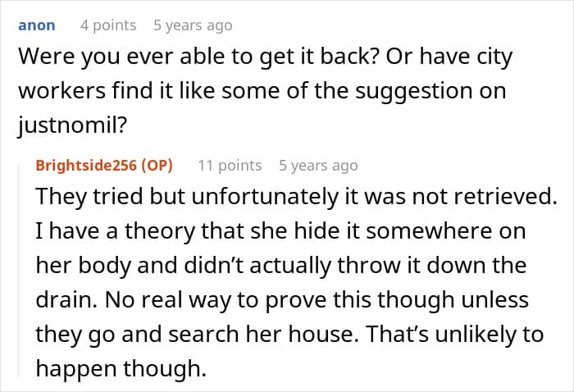Viewport: 574px width, 392px height.
Task: Open the Brightside256 user profile link
Action: coord(87,165)
